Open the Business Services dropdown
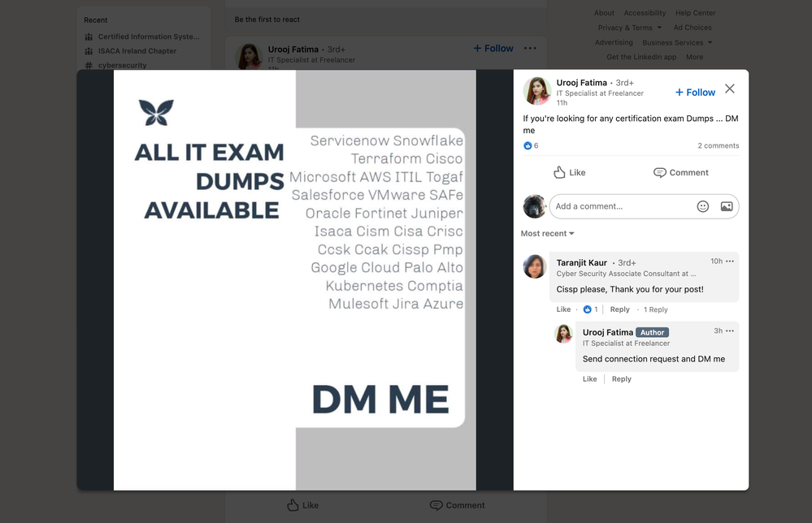The width and height of the screenshot is (812, 523). [676, 42]
